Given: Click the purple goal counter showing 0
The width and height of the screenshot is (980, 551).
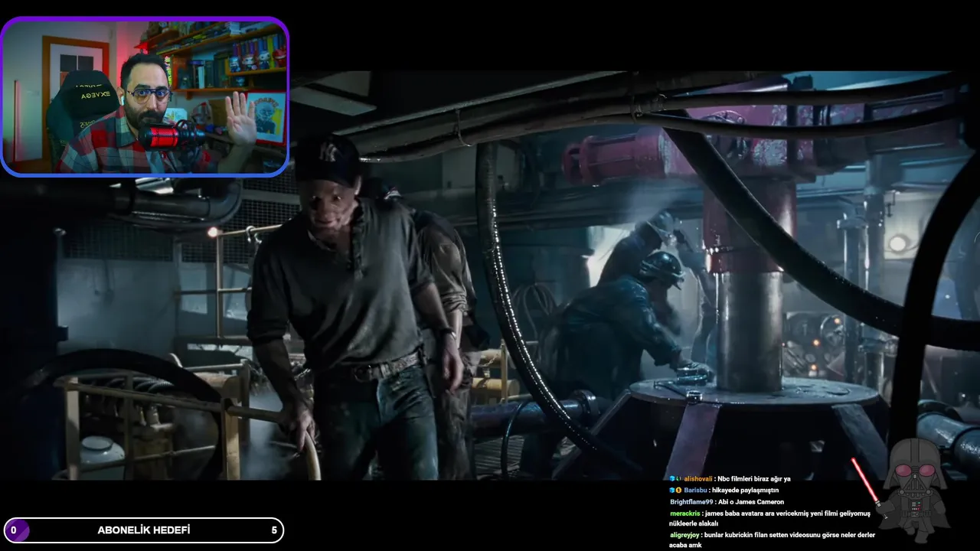Looking at the screenshot, I should click(x=15, y=530).
